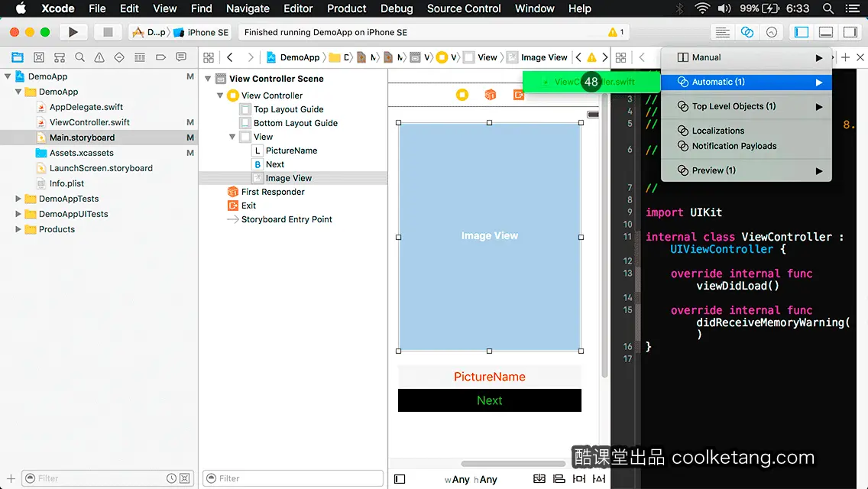Open the Align constraints tool
The image size is (868, 489).
[x=559, y=478]
